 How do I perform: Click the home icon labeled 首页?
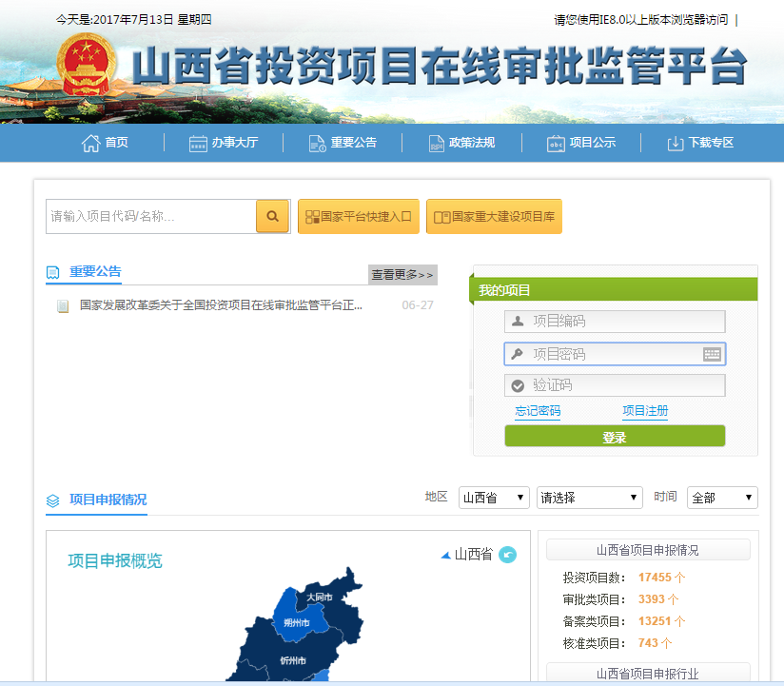105,143
